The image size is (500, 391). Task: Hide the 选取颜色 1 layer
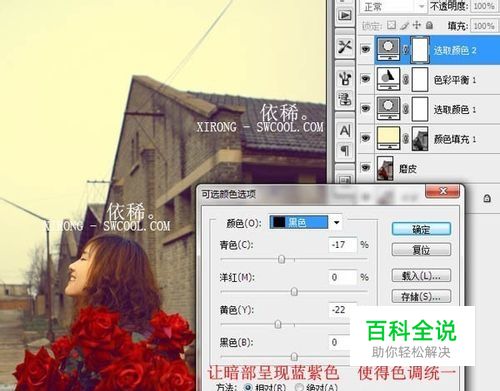[366, 109]
